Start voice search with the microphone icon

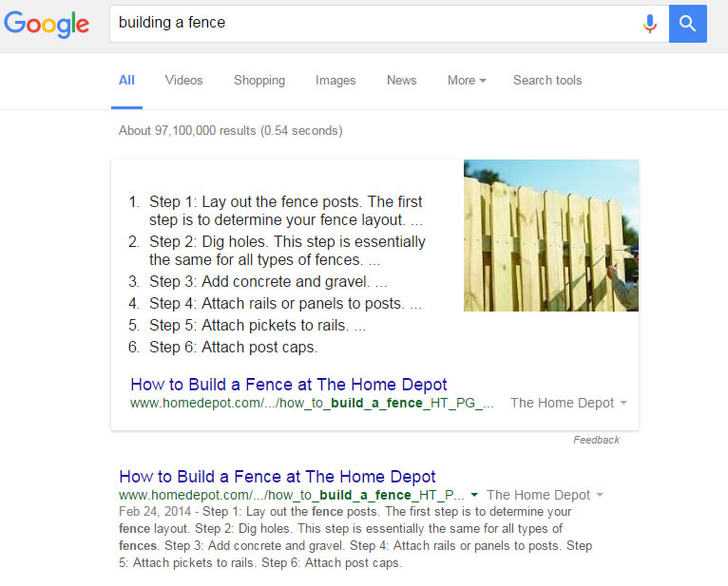point(650,24)
